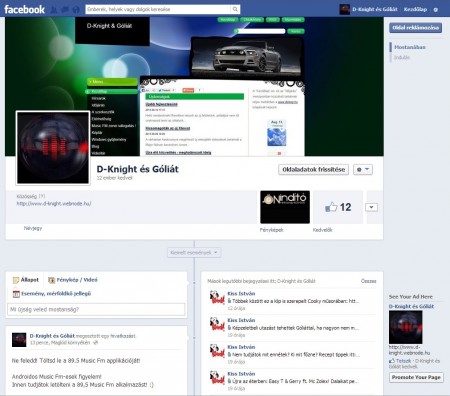Click the Oldaladatok frissítése button
The height and width of the screenshot is (396, 450).
tap(314, 170)
